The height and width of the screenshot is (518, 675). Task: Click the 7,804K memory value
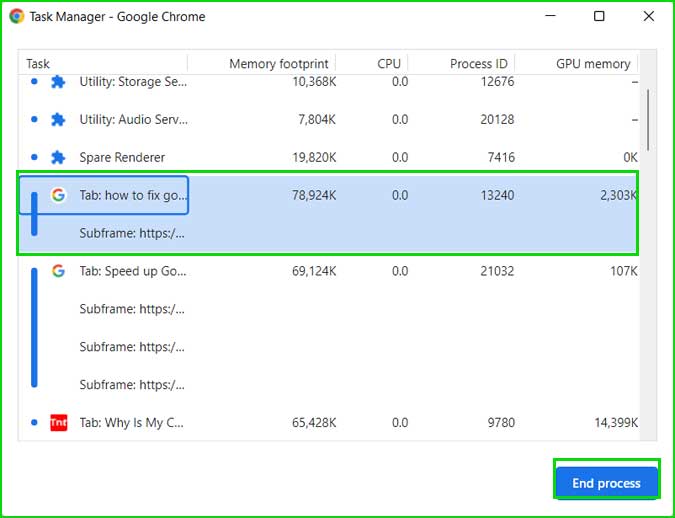(x=317, y=119)
